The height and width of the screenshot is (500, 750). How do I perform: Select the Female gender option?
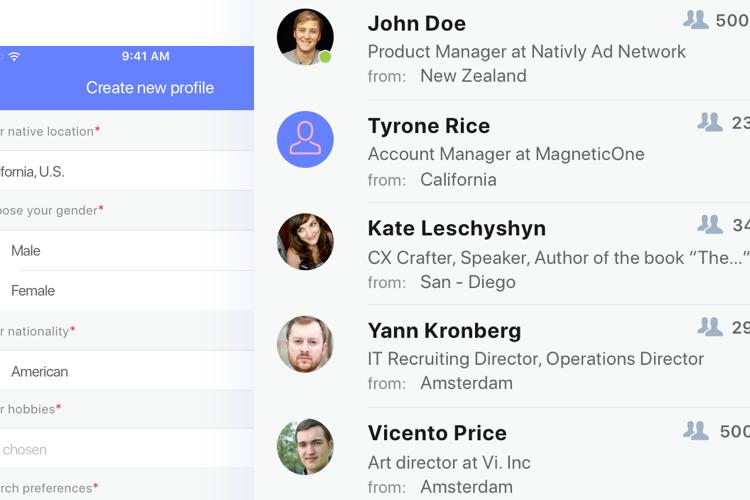[33, 290]
